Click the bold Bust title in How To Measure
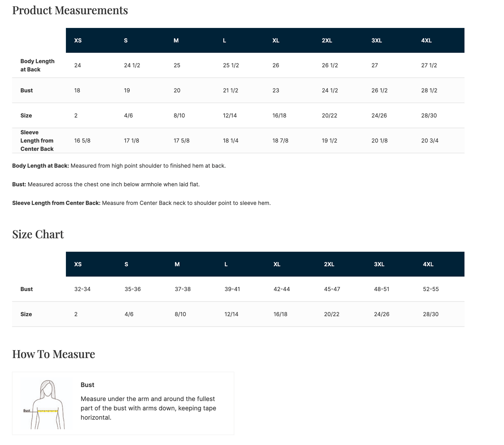This screenshot has height=445, width=504. point(88,385)
